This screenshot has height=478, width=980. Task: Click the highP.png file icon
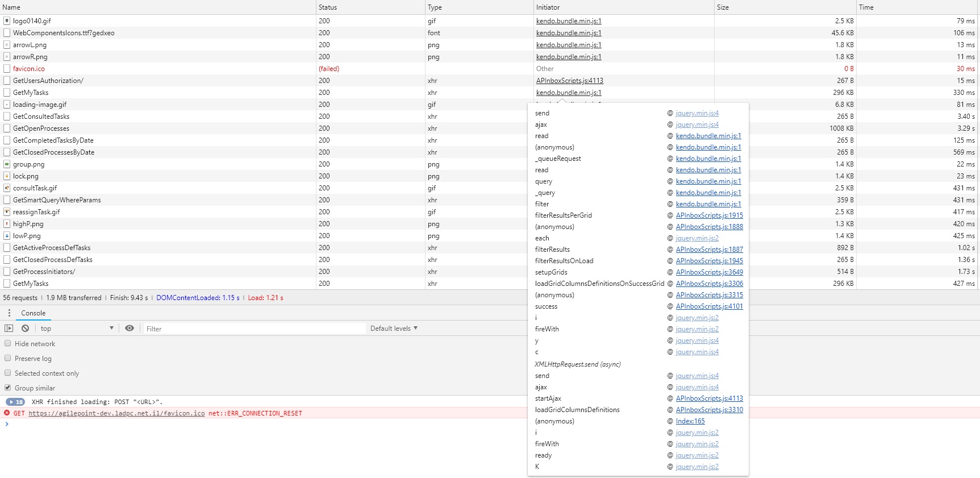point(7,224)
